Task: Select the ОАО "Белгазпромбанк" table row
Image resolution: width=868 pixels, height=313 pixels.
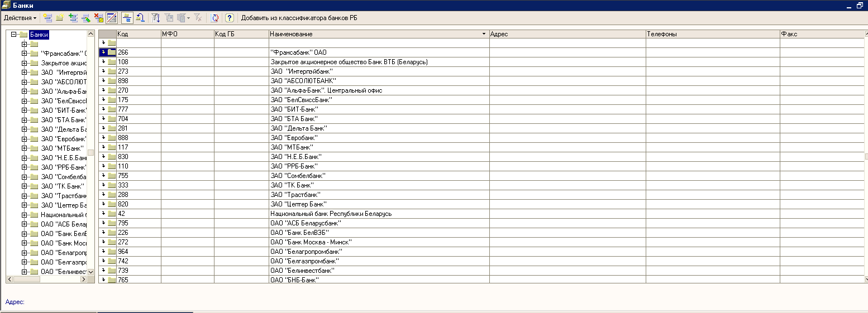Action: (481, 261)
